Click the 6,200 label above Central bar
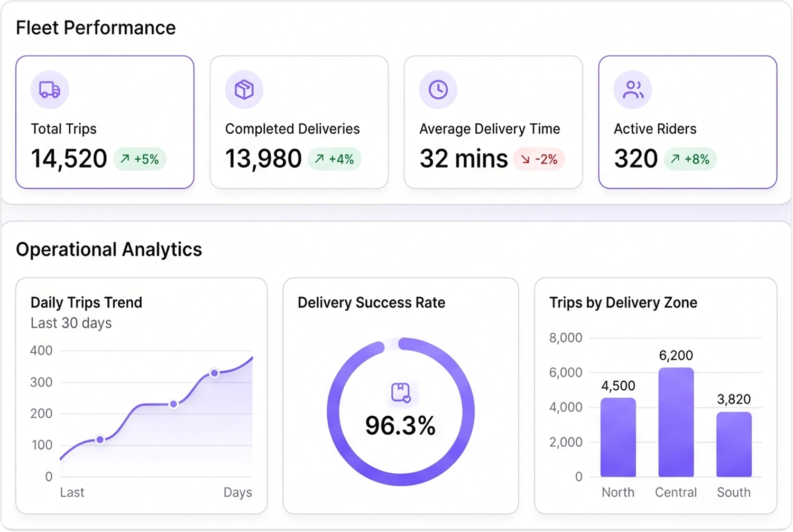The width and height of the screenshot is (793, 532). click(676, 355)
